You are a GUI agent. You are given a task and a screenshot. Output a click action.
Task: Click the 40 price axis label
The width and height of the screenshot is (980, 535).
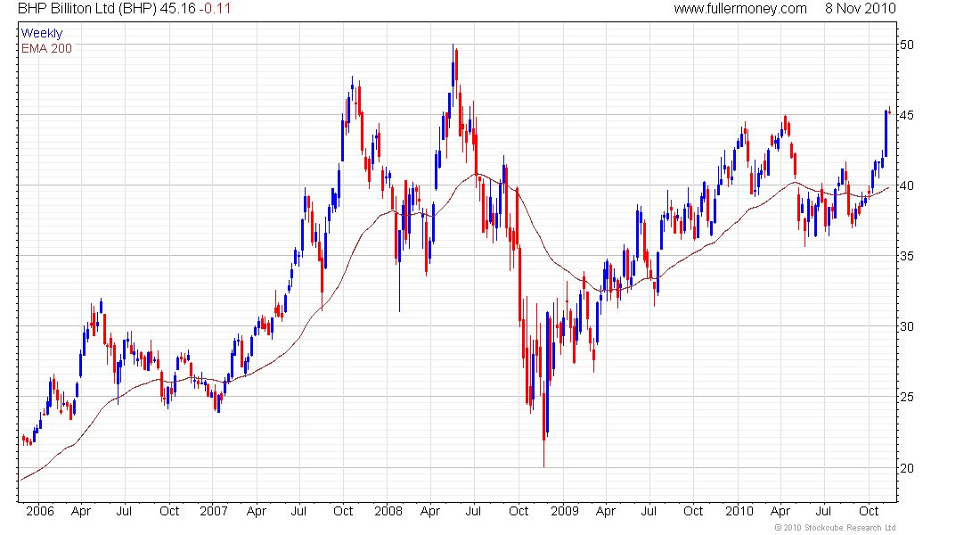[906, 185]
